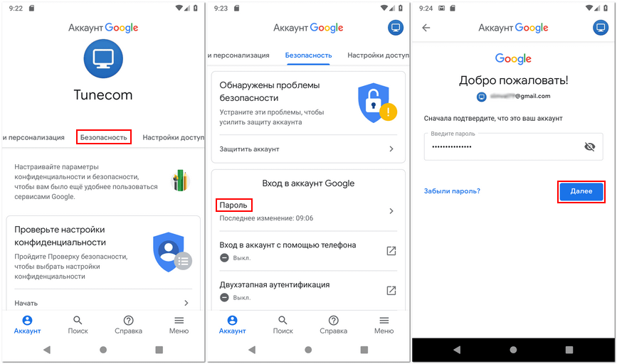The image size is (617, 364).
Task: Click the Search icon in middle screen nav
Action: pyautogui.click(x=283, y=321)
